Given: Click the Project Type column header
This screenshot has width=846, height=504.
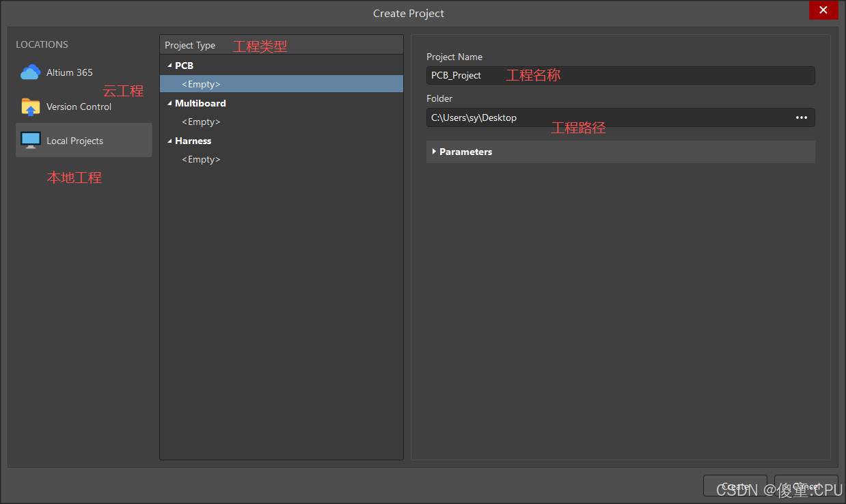Looking at the screenshot, I should 282,45.
